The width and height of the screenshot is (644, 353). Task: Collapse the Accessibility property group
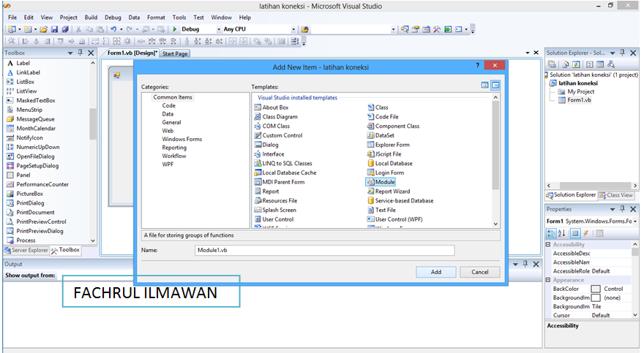click(548, 244)
